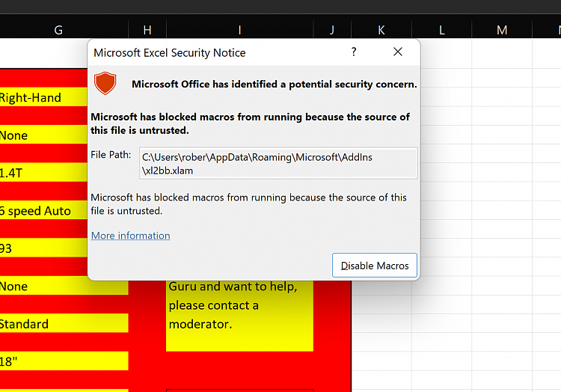This screenshot has height=392, width=561.
Task: Click the red security shield icon
Action: point(105,83)
